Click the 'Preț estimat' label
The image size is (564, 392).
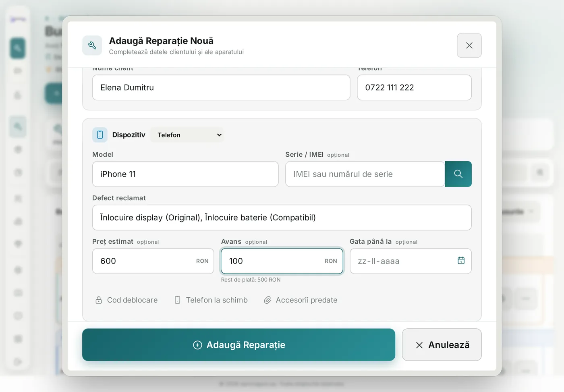point(113,241)
